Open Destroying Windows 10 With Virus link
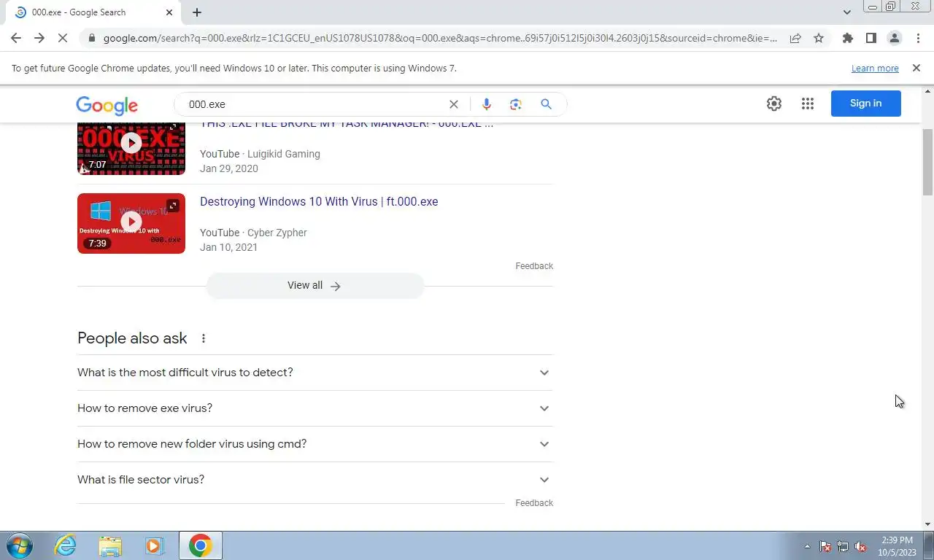The height and width of the screenshot is (560, 934). tap(319, 202)
